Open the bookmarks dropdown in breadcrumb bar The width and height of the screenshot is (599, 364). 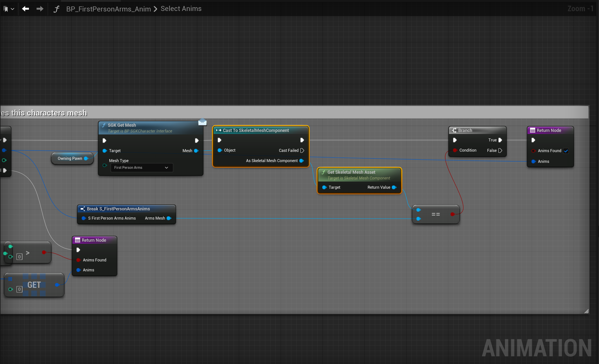tap(9, 9)
